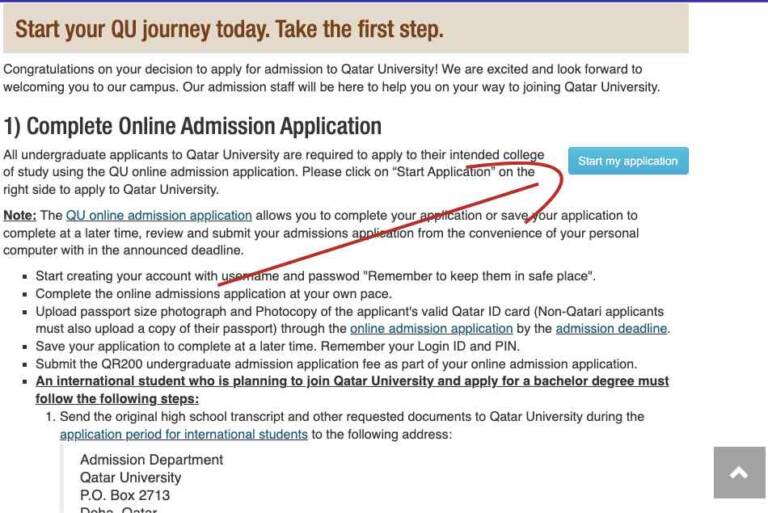
Task: Click the Start creating your account bullet
Action: 315,276
